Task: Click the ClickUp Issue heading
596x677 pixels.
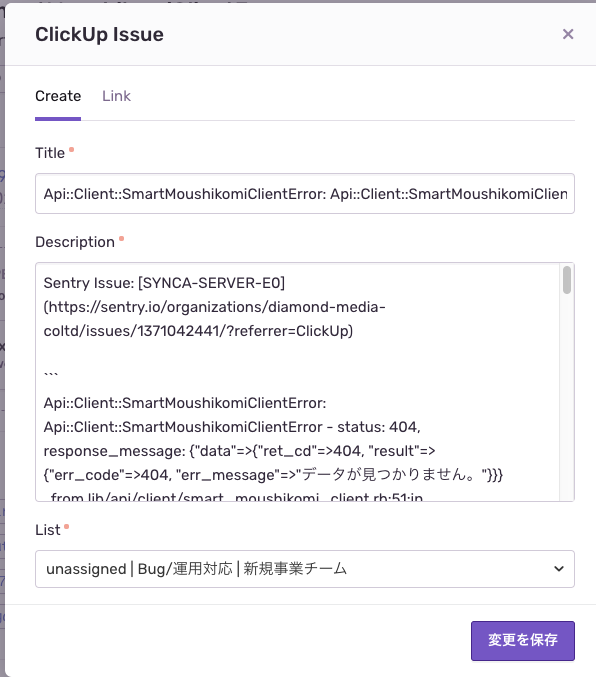Action: click(x=99, y=34)
